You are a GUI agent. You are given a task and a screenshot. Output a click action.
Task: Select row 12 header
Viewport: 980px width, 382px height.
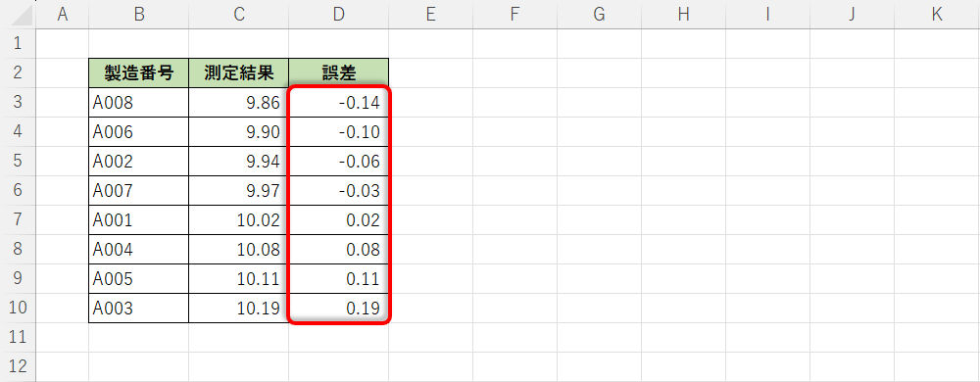[18, 366]
